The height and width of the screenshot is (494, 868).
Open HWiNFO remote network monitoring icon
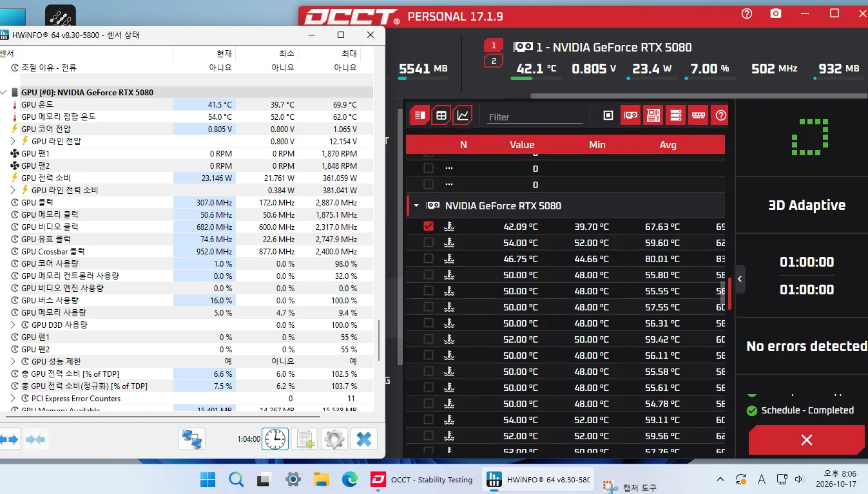click(x=192, y=439)
